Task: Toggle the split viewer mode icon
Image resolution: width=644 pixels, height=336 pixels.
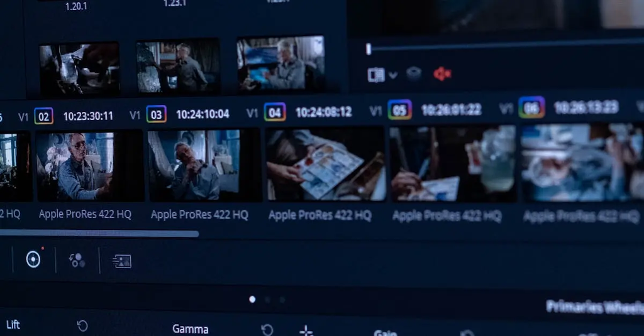Action: coord(376,75)
